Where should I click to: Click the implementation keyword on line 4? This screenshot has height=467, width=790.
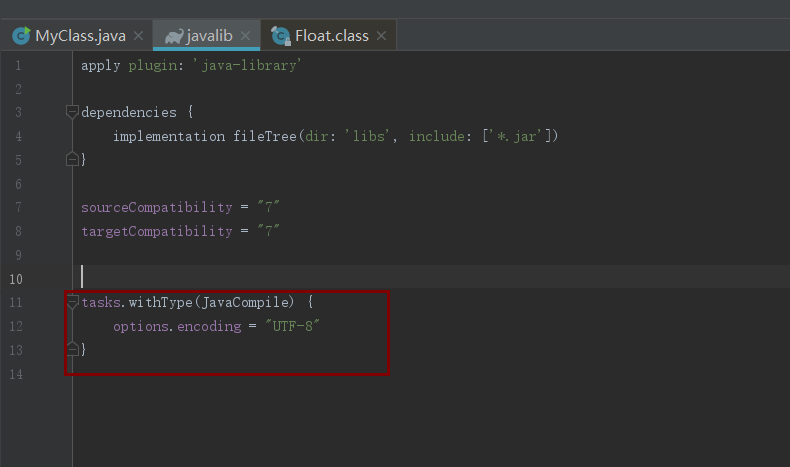169,137
